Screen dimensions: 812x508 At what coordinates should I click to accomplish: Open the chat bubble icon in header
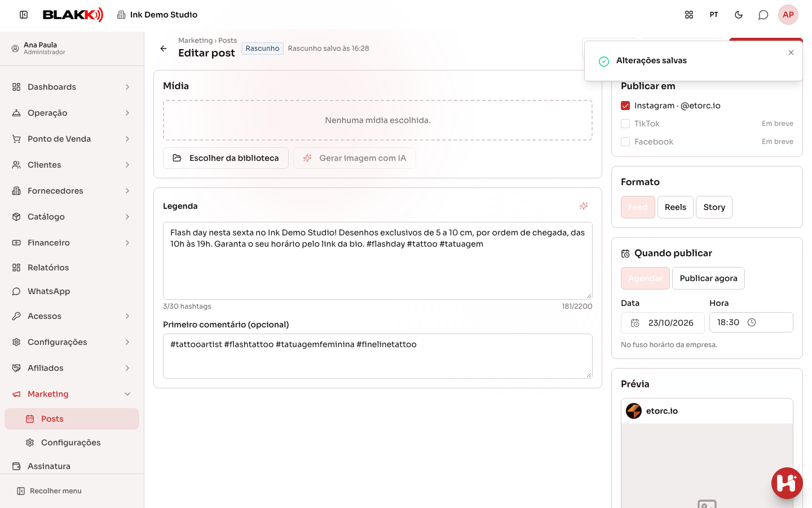point(764,15)
